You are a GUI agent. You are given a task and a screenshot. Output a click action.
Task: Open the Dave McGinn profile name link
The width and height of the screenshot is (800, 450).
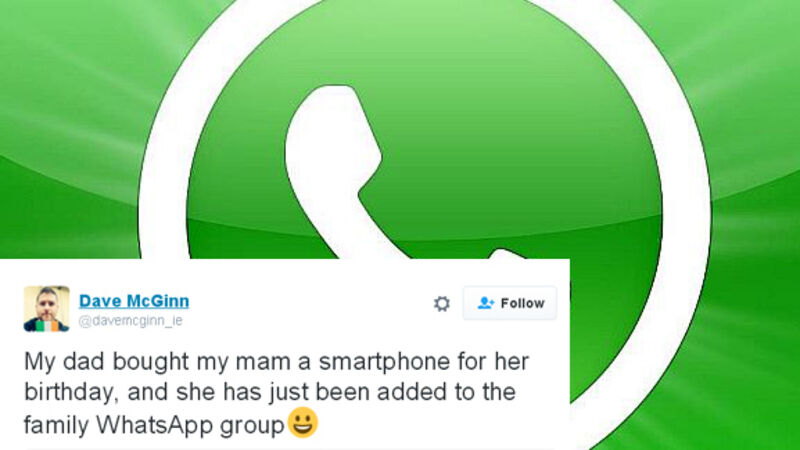coord(134,301)
